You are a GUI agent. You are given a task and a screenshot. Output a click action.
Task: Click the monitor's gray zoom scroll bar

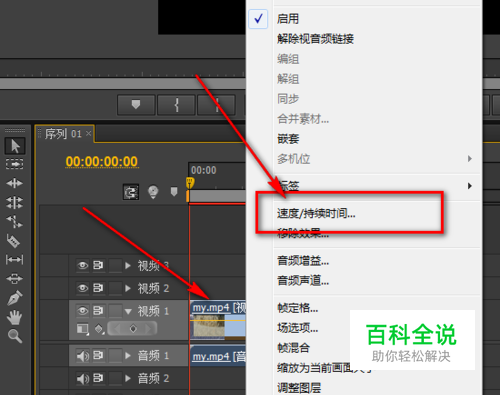click(123, 84)
